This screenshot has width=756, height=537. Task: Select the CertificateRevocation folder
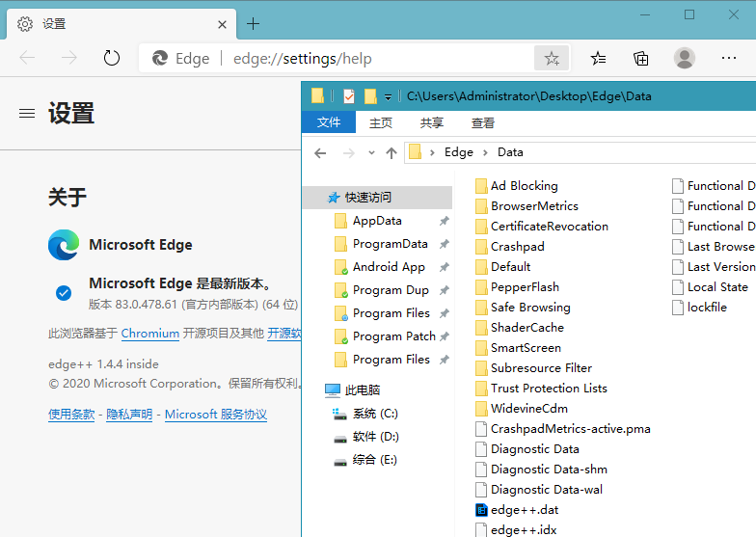[542, 226]
